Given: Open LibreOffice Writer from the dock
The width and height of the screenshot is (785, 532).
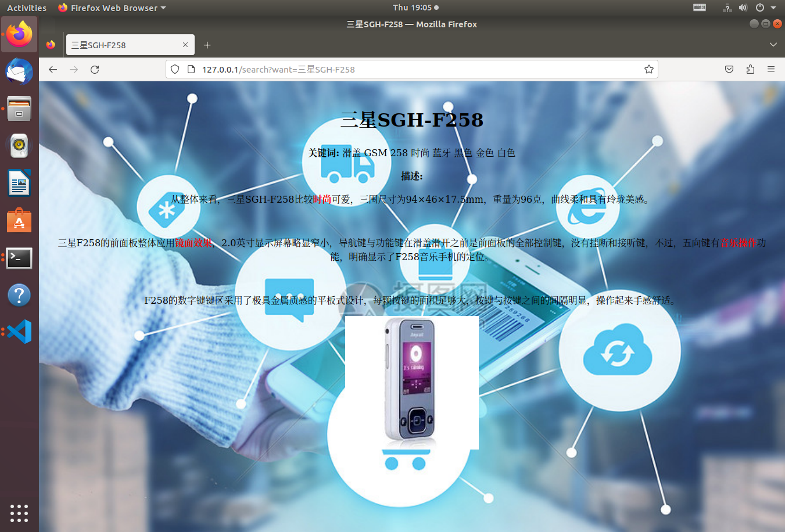Looking at the screenshot, I should pos(19,183).
